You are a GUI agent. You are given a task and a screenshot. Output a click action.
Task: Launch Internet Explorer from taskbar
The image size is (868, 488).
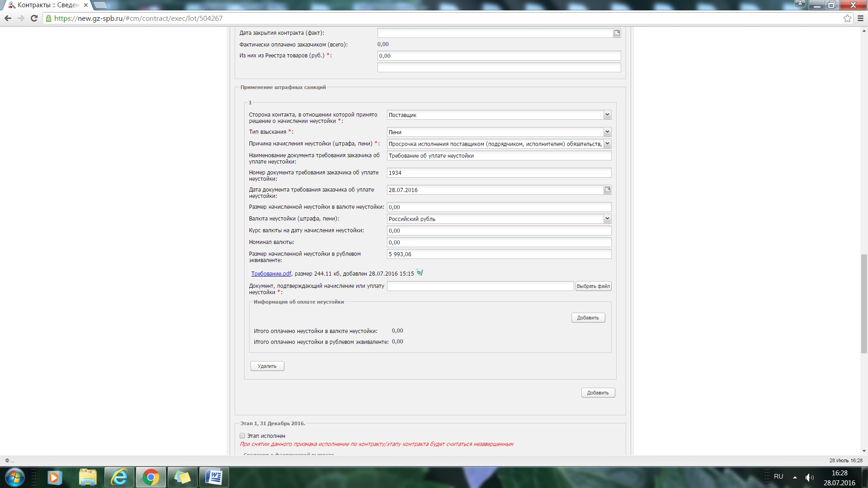tap(119, 477)
